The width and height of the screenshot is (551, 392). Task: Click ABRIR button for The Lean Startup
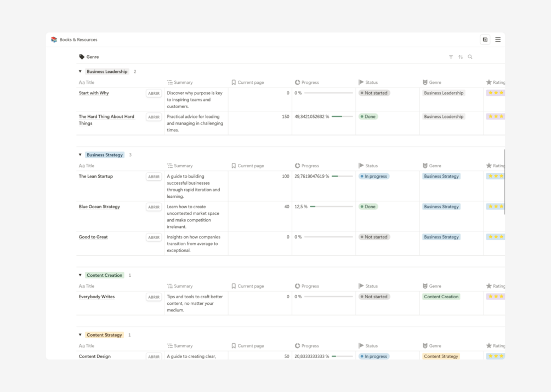click(154, 177)
